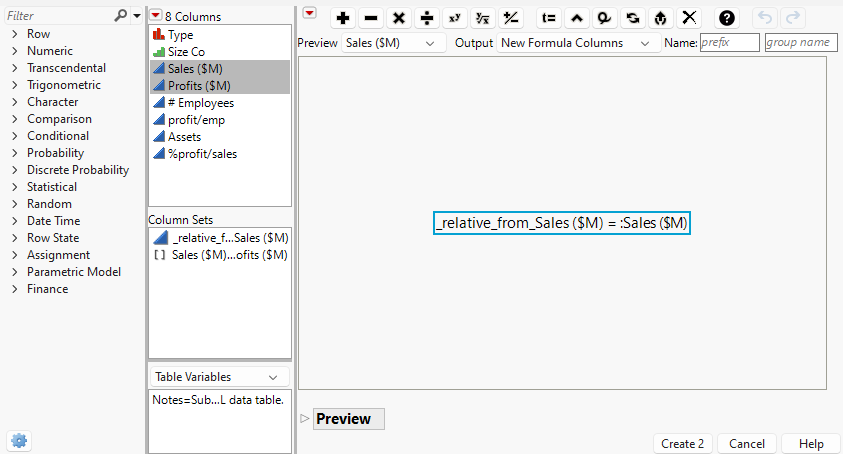Expand the Random function category
This screenshot has width=843, height=454.
(x=15, y=204)
